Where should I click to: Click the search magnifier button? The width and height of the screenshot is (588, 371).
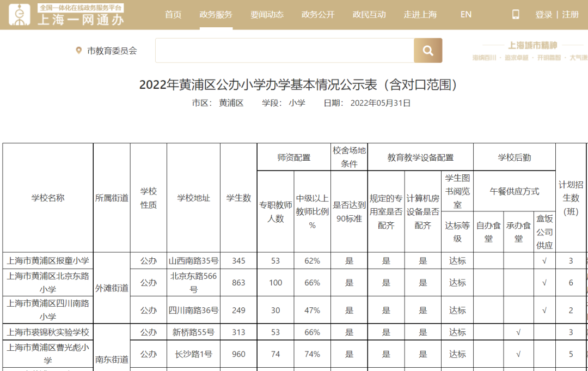(x=428, y=50)
